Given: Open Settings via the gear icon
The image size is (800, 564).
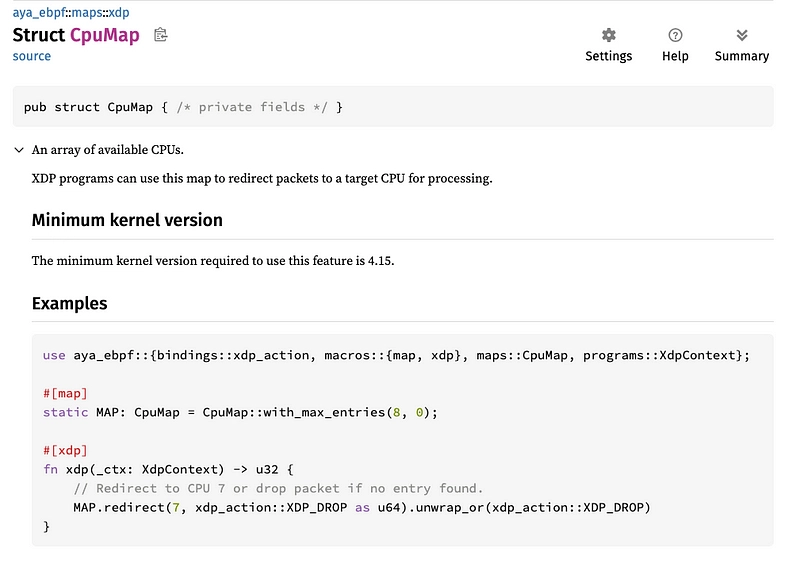Looking at the screenshot, I should point(608,35).
